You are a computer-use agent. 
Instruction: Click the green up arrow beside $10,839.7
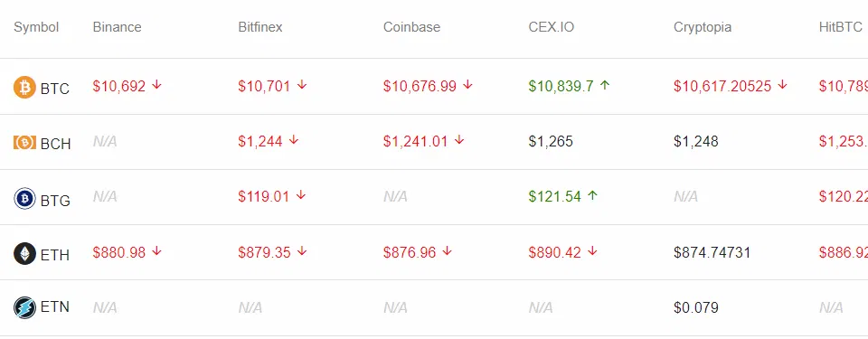[x=605, y=85]
